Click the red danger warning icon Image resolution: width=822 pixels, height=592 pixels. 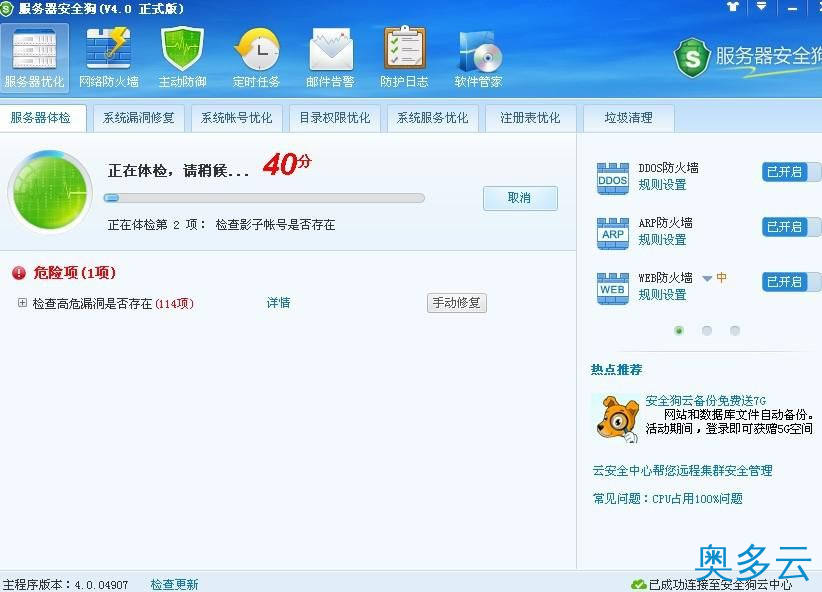tap(19, 273)
